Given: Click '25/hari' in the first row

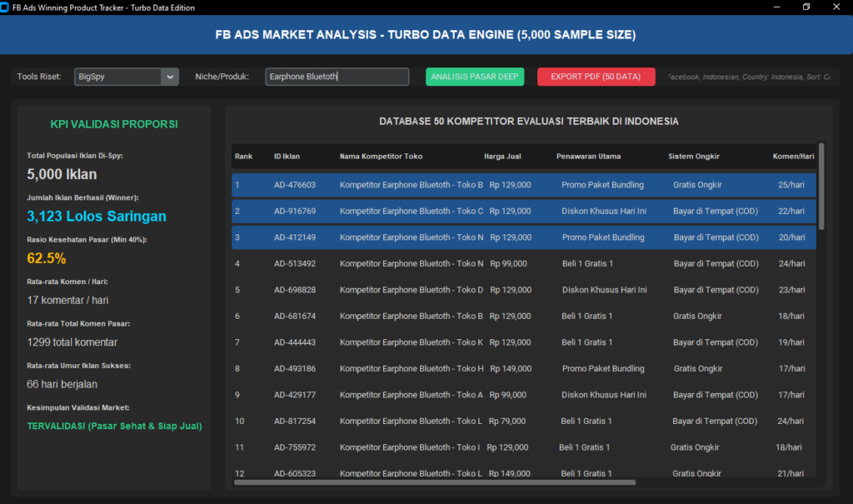Looking at the screenshot, I should [791, 185].
